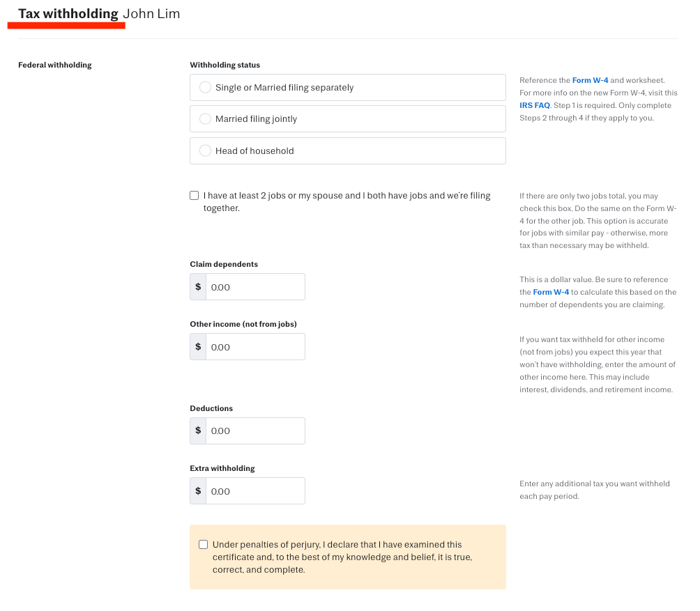Screen dimensions: 700x611
Task: Click the dollar sign beside Other income
Action: [198, 347]
